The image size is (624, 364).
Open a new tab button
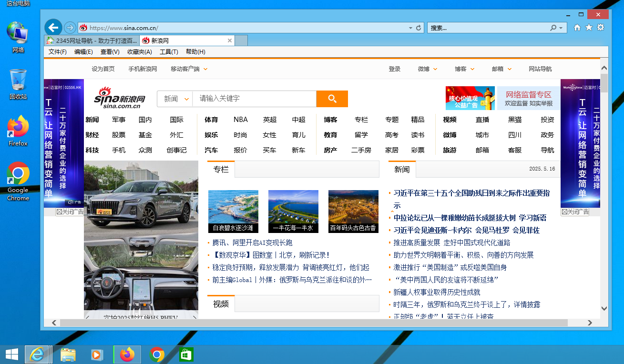coord(242,40)
